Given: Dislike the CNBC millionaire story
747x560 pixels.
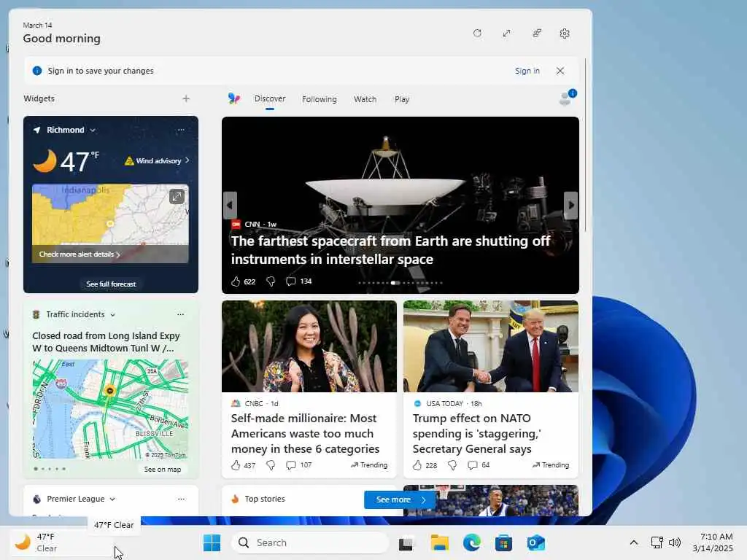Looking at the screenshot, I should 271,465.
